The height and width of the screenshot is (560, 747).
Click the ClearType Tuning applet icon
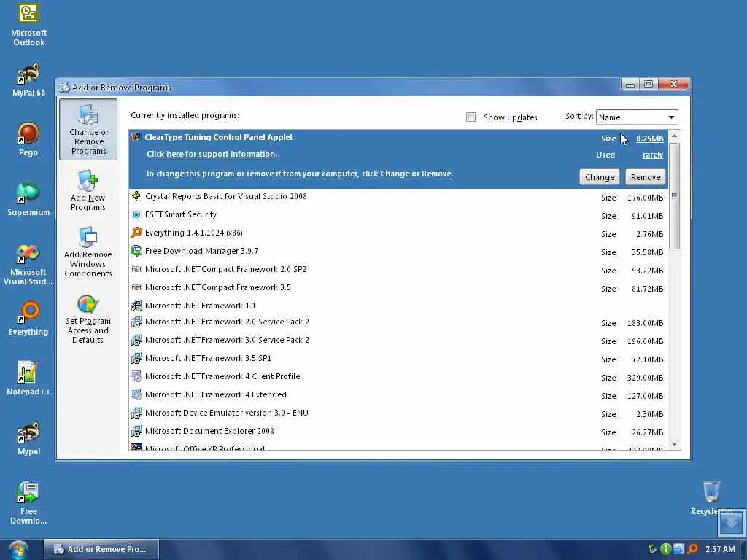136,137
